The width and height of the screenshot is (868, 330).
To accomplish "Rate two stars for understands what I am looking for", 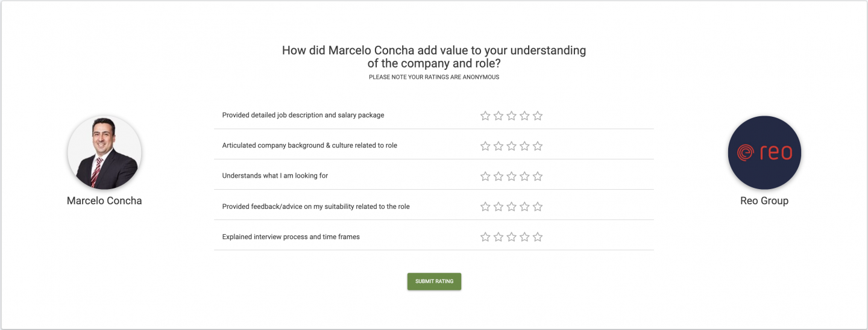I will point(498,176).
